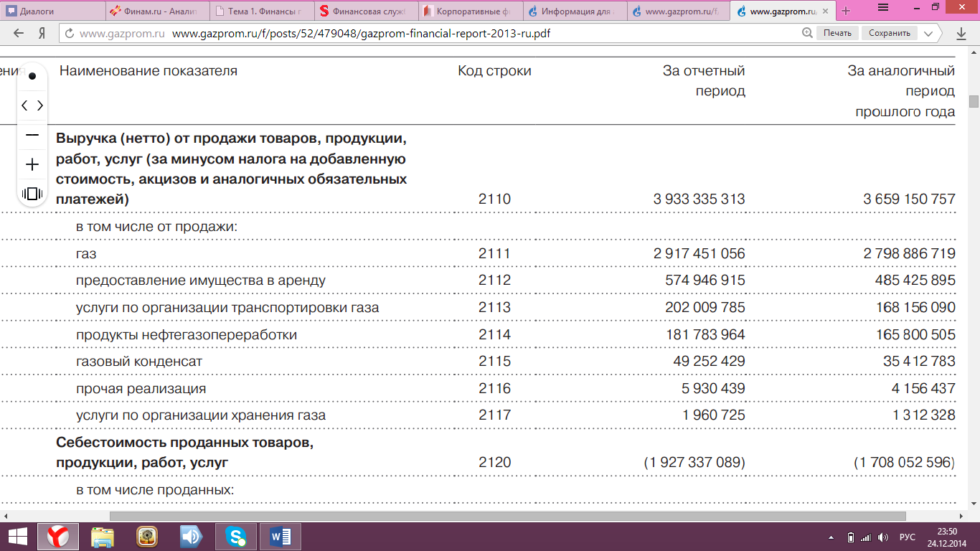Click the value 49 252 429
This screenshot has height=551, width=980.
point(709,362)
